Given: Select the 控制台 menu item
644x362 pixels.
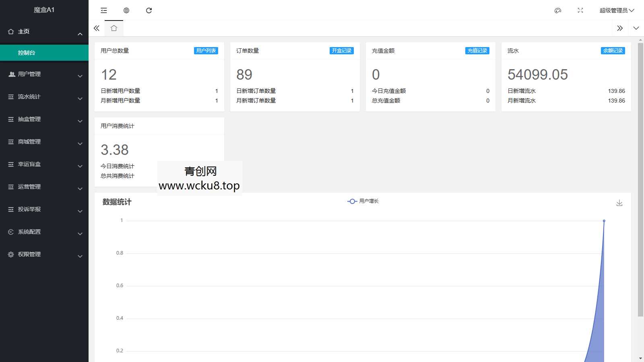Looking at the screenshot, I should click(44, 53).
